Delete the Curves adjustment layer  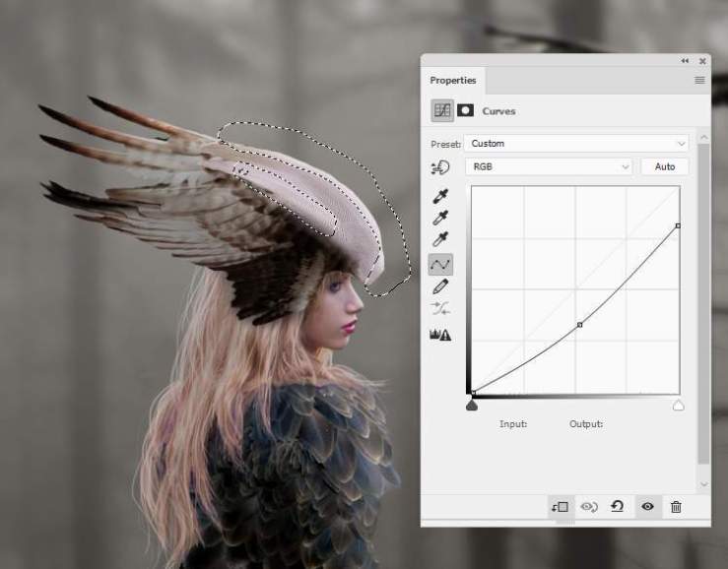click(x=676, y=507)
